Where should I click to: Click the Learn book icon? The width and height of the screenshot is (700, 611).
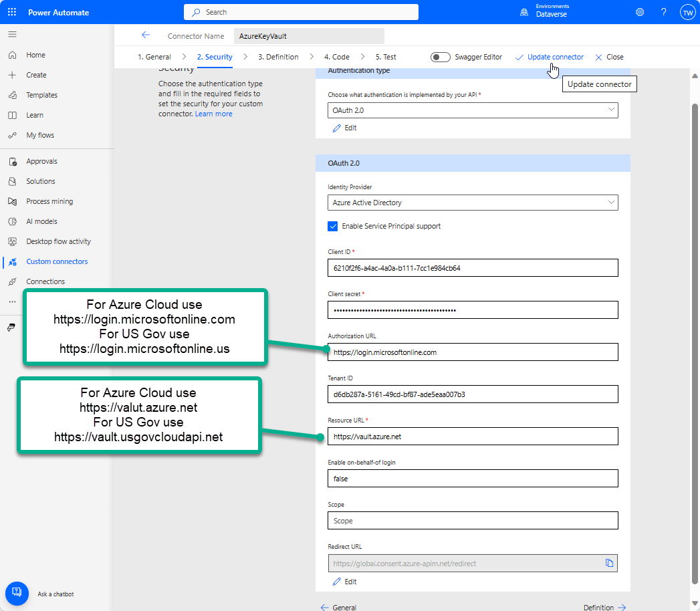click(13, 115)
